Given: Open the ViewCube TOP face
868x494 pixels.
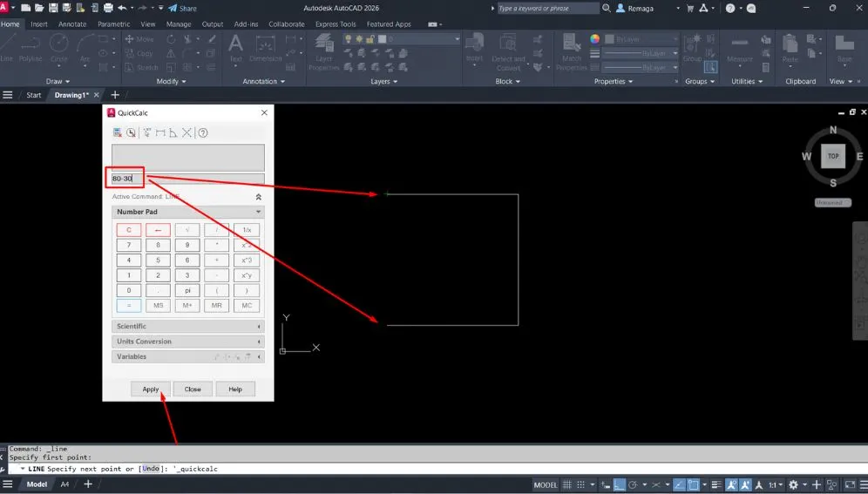Looking at the screenshot, I should click(833, 156).
